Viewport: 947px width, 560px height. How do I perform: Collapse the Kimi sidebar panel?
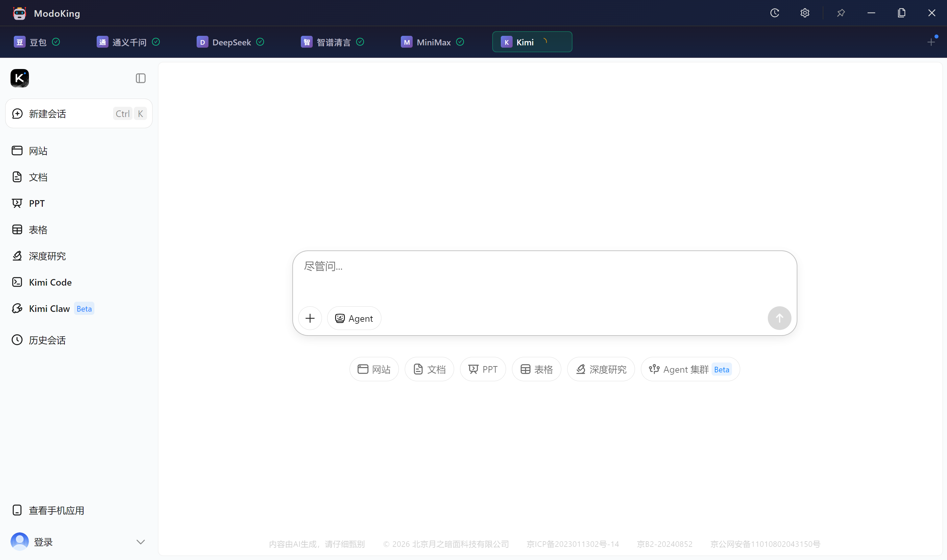141,78
